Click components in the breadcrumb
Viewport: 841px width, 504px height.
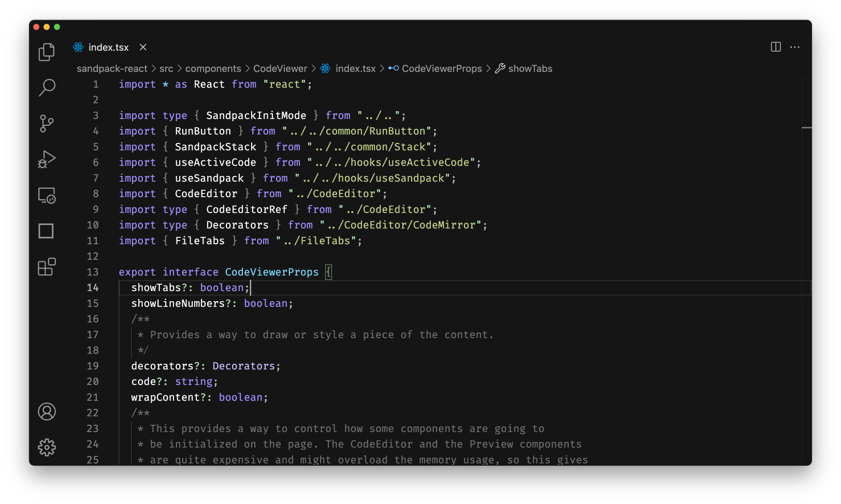(213, 69)
